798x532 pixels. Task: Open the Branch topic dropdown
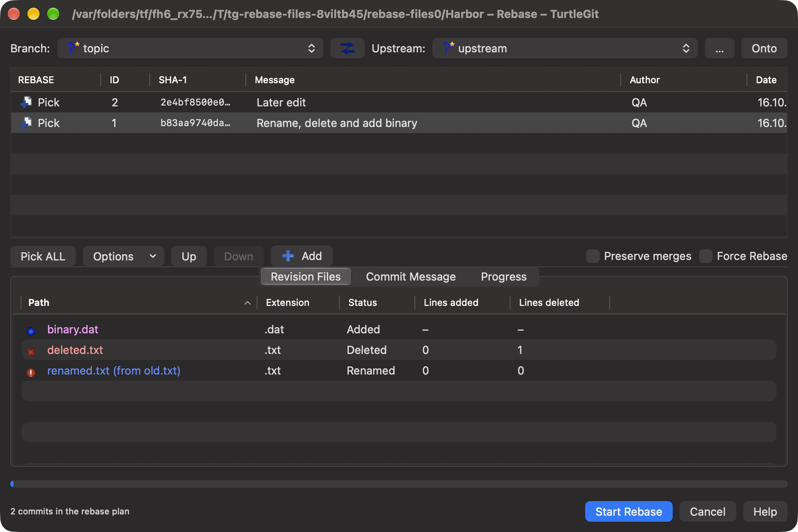pyautogui.click(x=190, y=48)
